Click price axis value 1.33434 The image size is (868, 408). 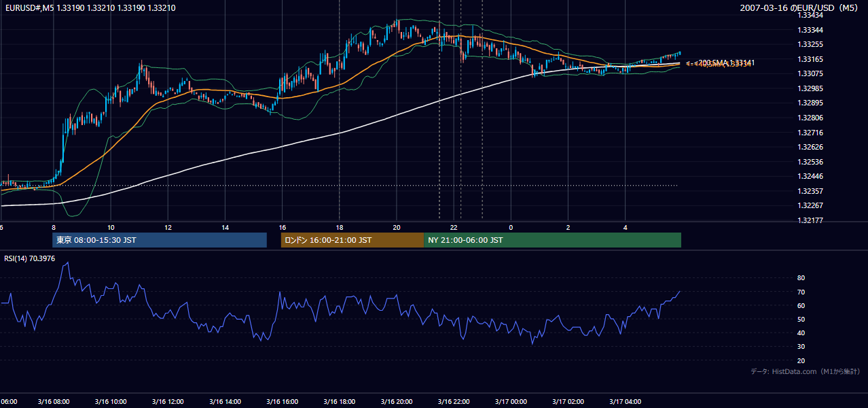[x=810, y=15]
